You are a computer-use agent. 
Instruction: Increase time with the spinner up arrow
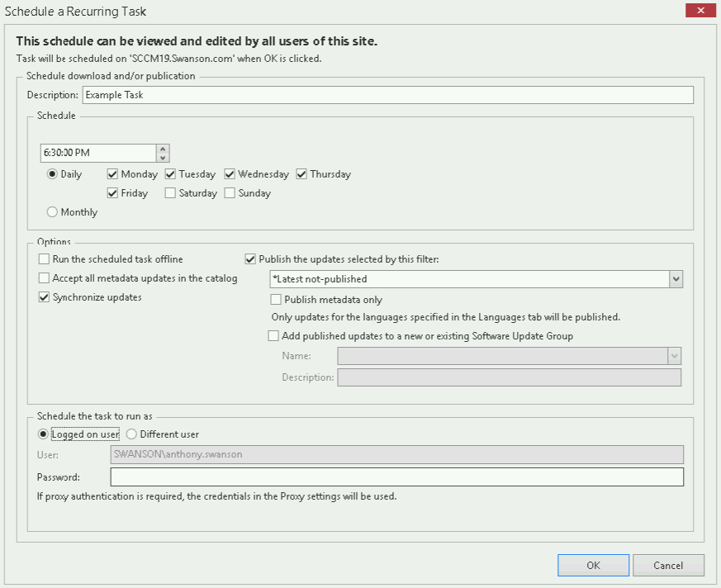pos(163,149)
